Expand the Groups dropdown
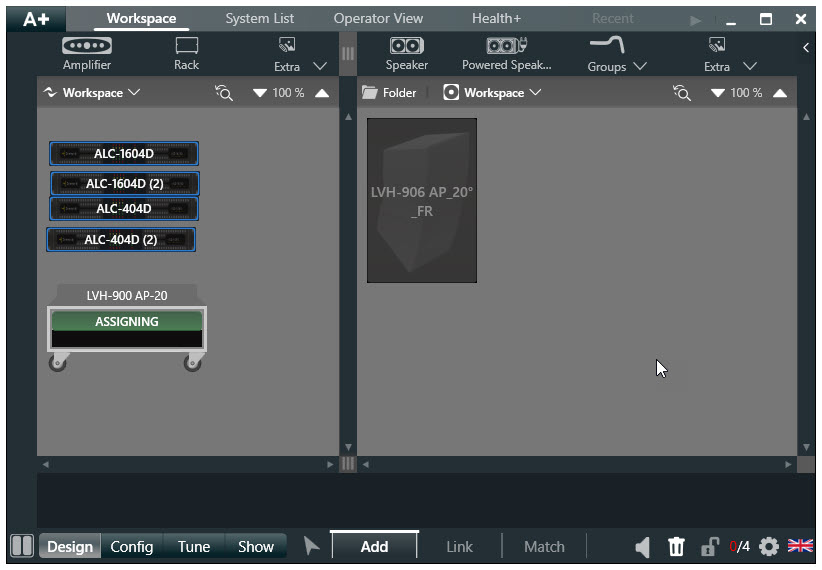The height and width of the screenshot is (570, 822). click(617, 55)
